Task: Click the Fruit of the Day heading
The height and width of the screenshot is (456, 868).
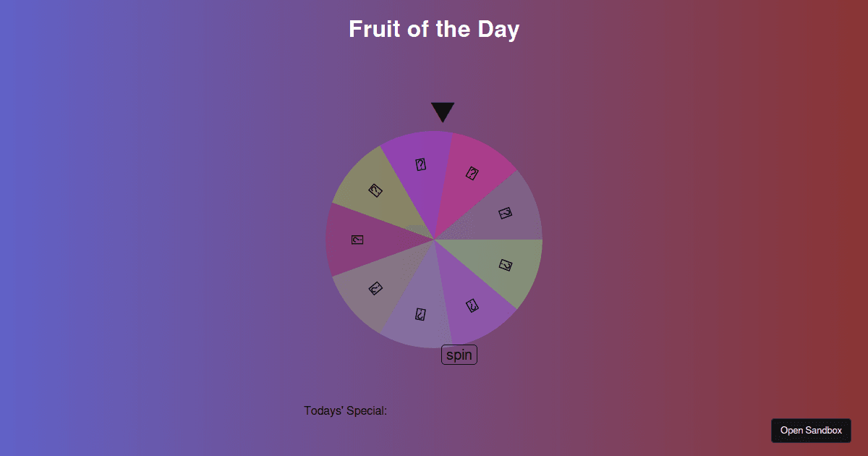Action: click(x=433, y=30)
